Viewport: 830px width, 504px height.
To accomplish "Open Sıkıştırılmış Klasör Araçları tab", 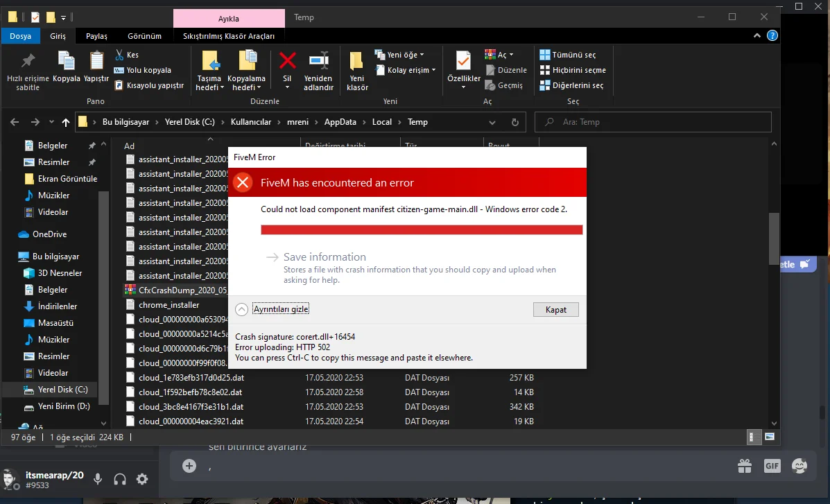I will [x=229, y=36].
